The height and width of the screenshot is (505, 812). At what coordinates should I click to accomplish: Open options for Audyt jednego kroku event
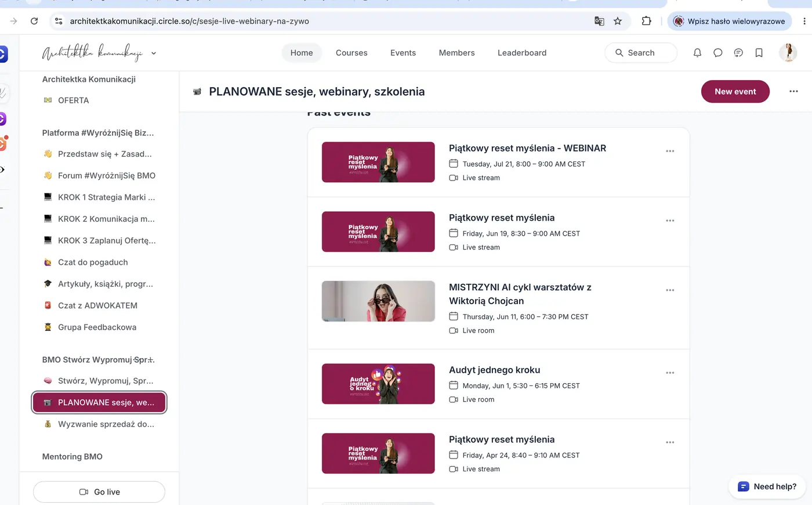(670, 373)
